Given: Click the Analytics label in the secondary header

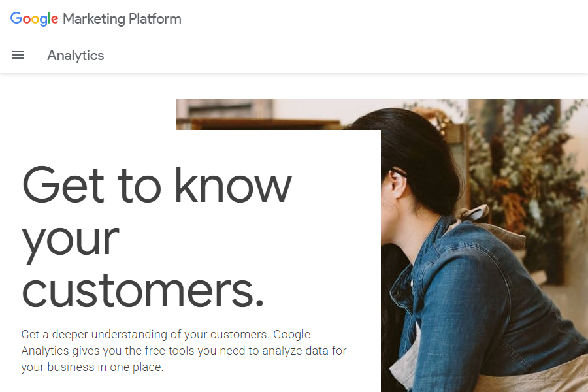Looking at the screenshot, I should (x=75, y=55).
